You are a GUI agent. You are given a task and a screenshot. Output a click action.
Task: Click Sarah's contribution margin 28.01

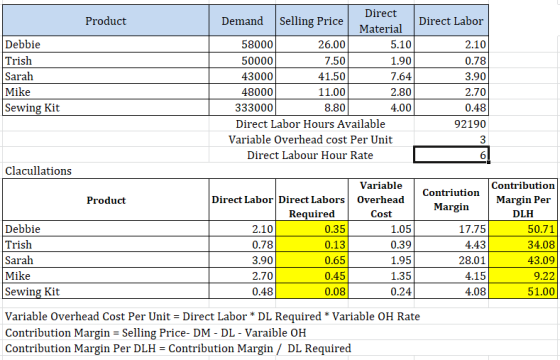pos(451,260)
